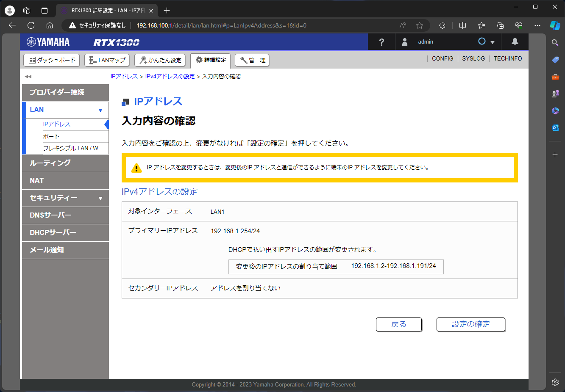
Task: Open browser profile avatar icon
Action: point(9,11)
